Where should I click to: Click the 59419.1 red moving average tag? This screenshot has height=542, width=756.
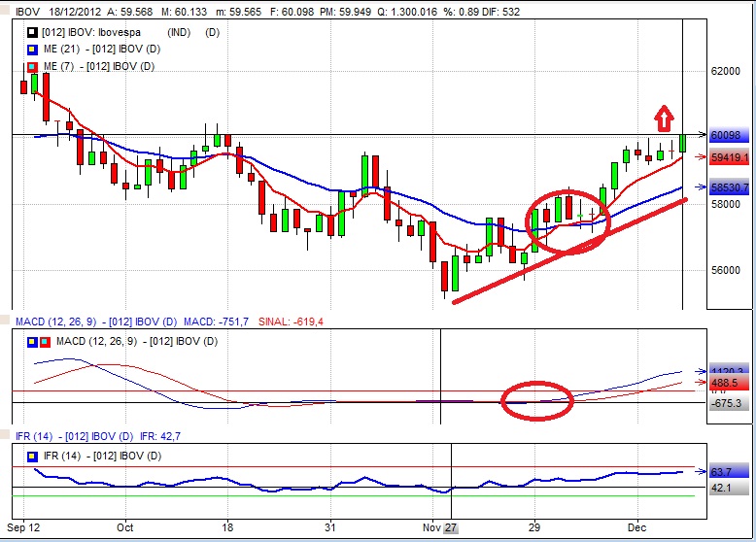tap(728, 156)
